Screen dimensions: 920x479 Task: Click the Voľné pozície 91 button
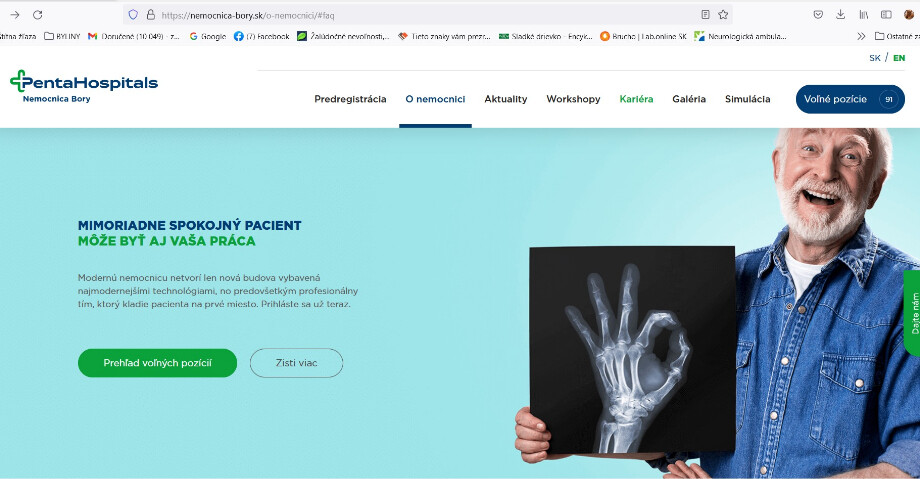click(x=850, y=99)
